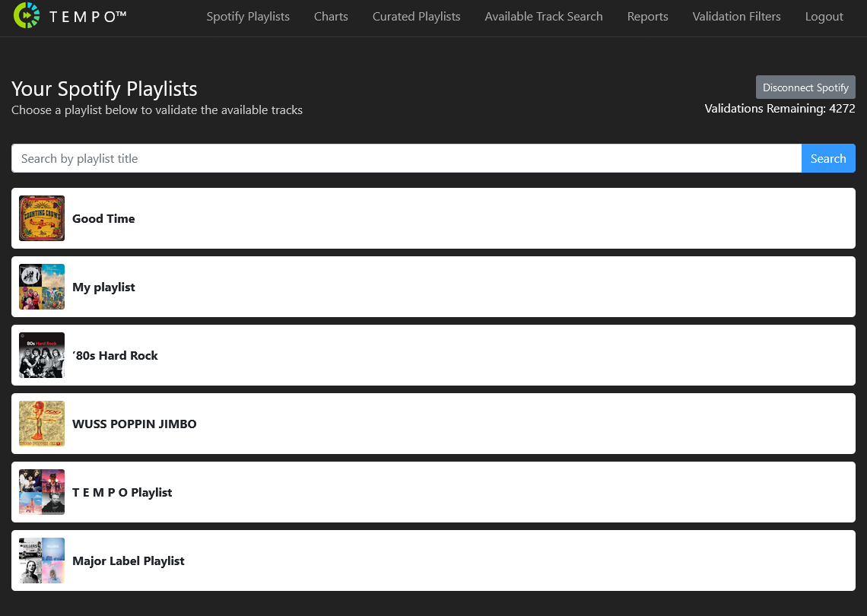Open Curated Playlists
Image resolution: width=867 pixels, height=616 pixels.
pyautogui.click(x=416, y=16)
